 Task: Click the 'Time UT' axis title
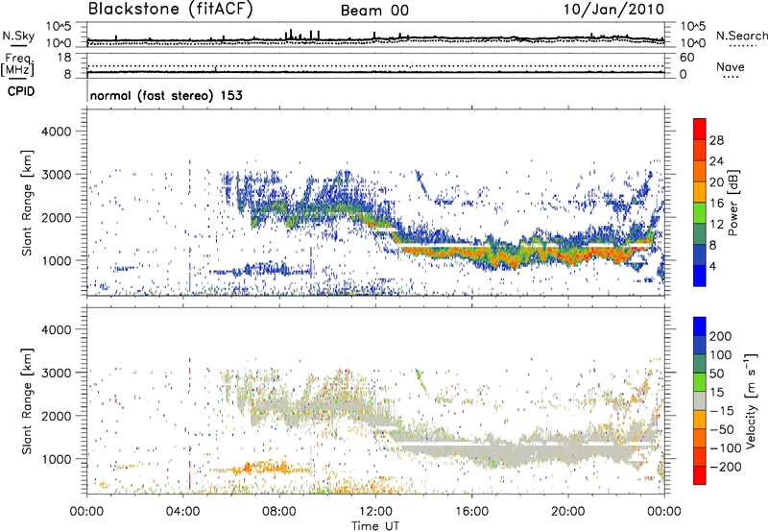375,526
